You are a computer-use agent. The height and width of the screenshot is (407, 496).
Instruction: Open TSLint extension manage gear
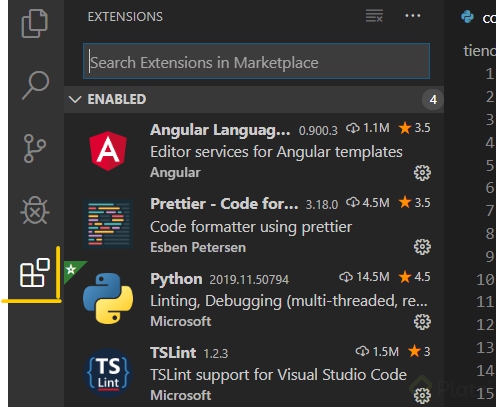[x=422, y=396]
